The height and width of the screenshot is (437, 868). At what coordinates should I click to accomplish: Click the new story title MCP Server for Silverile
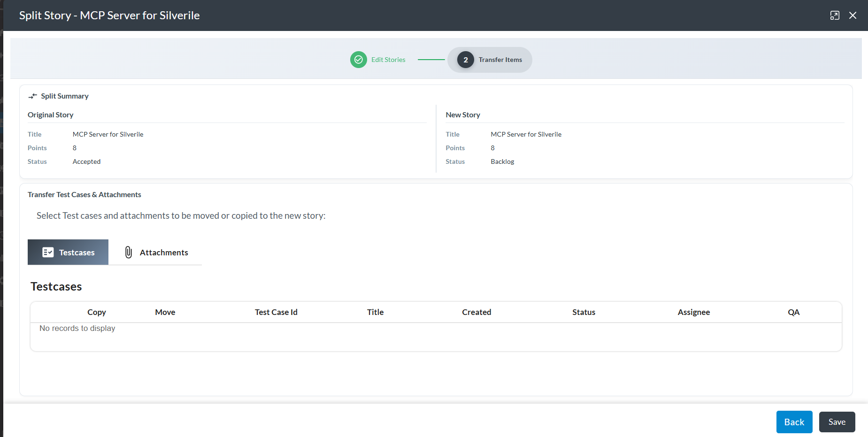click(526, 134)
